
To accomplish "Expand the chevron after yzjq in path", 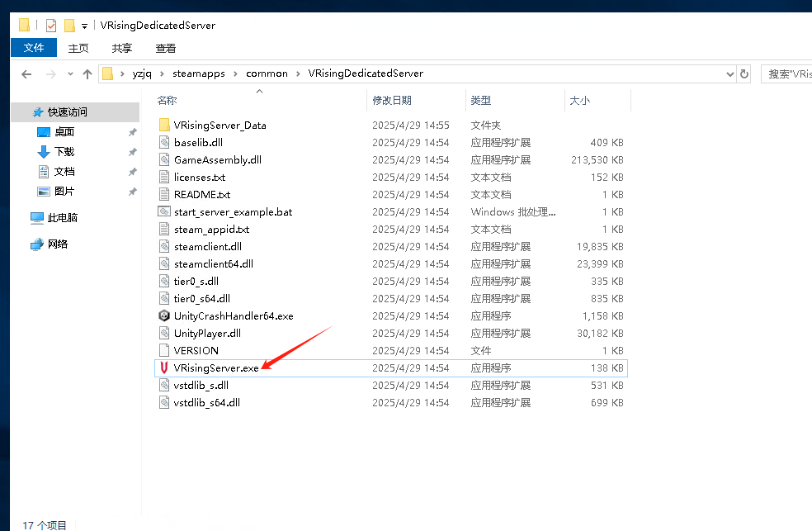I will point(162,73).
